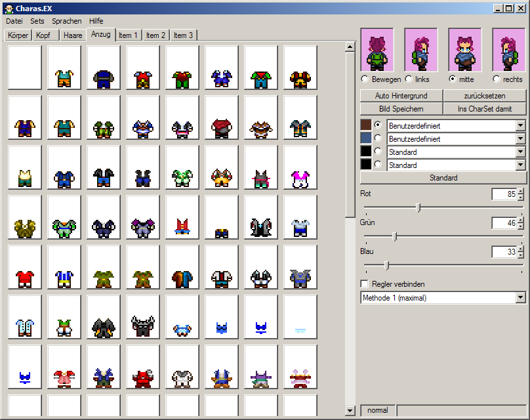This screenshot has width=530, height=420.
Task: Click the back-facing character preview
Action: tap(377, 50)
